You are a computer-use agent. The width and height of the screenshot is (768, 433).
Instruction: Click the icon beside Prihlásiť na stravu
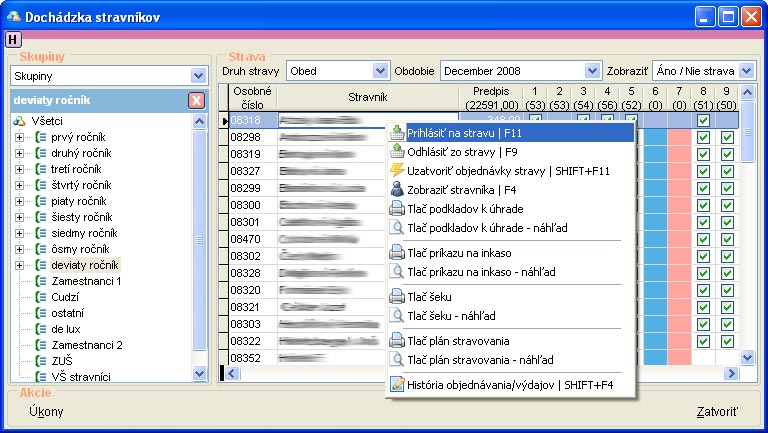pyautogui.click(x=398, y=133)
